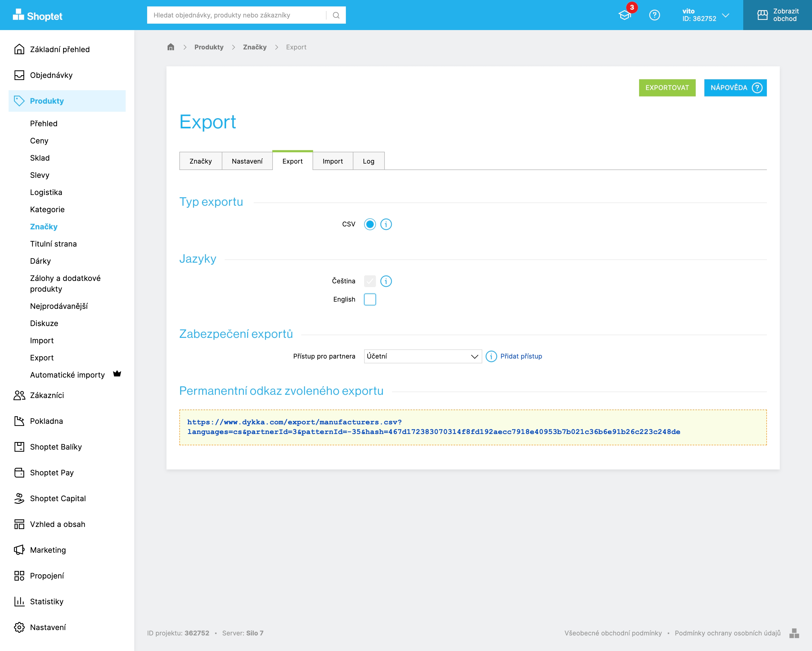
Task: Click the info icon beside Přidat přístup
Action: [x=491, y=356]
